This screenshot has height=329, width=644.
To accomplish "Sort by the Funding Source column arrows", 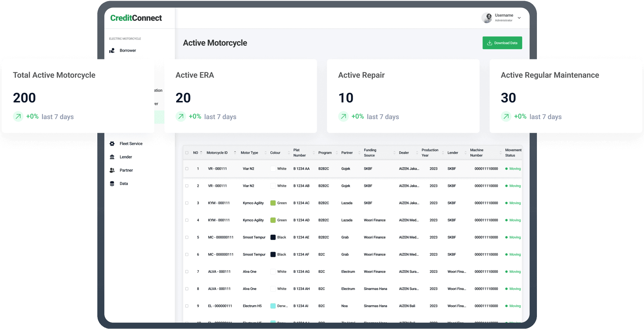I will tap(394, 153).
